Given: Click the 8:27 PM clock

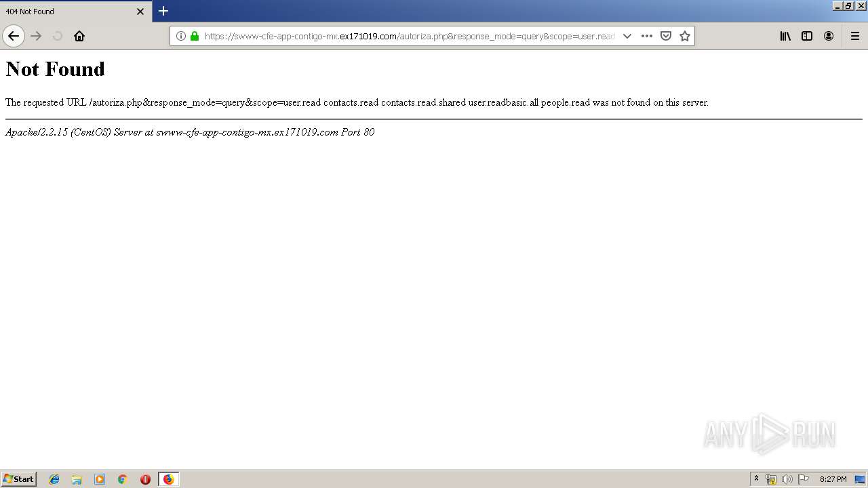Looking at the screenshot, I should [833, 479].
